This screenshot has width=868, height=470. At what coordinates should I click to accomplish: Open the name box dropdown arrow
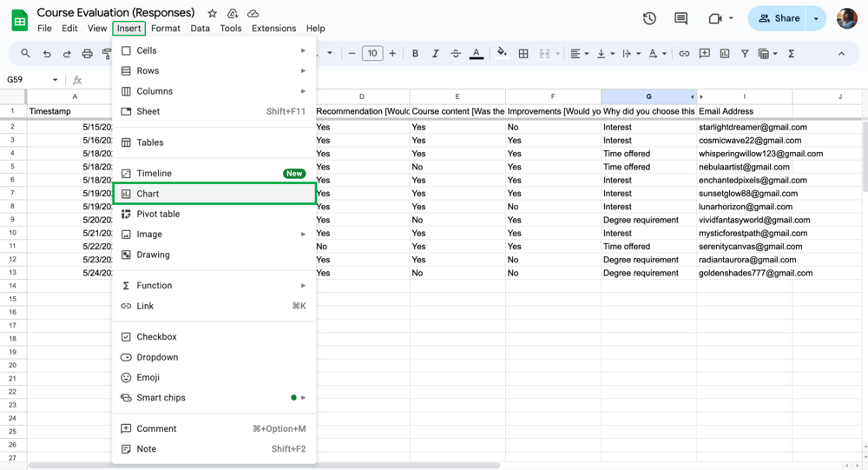click(x=55, y=80)
